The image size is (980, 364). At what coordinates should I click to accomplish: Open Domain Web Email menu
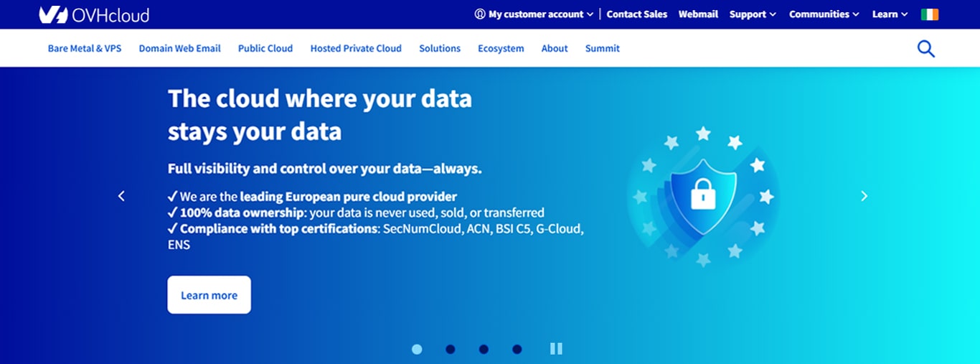coord(180,49)
